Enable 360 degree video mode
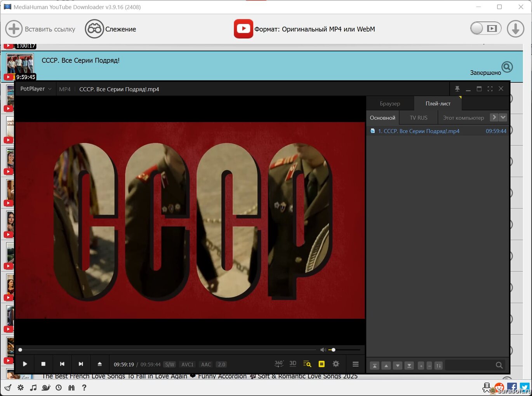The width and height of the screenshot is (532, 396). [x=279, y=364]
